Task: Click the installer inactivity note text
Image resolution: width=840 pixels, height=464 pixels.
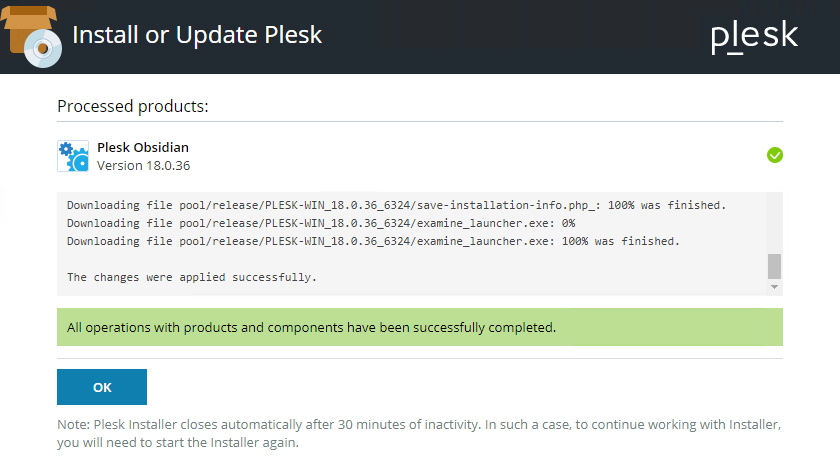Action: pyautogui.click(x=419, y=433)
